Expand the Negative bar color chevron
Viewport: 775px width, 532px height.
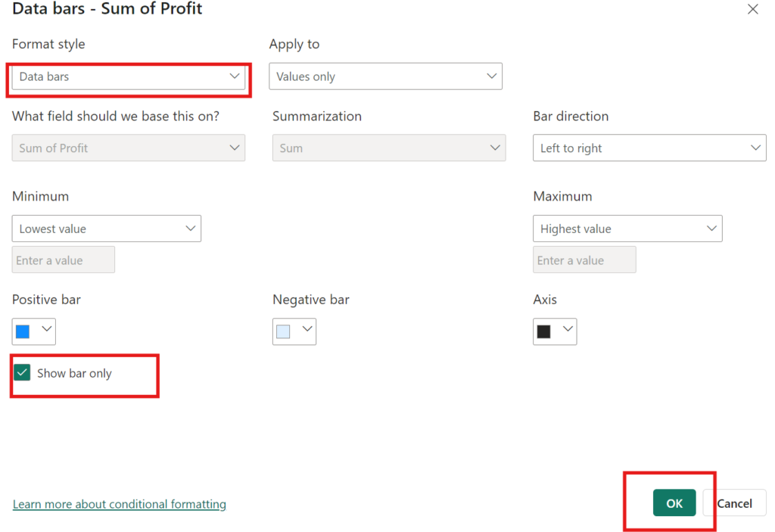tap(307, 328)
